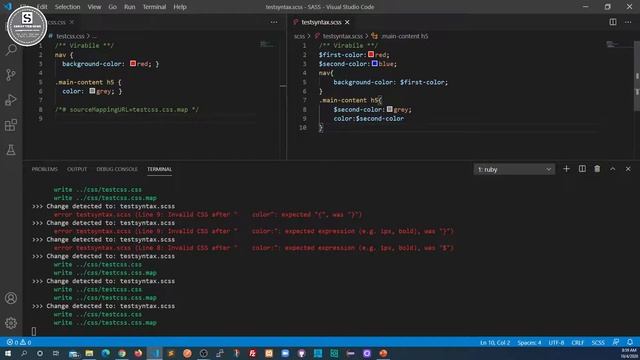The image size is (640, 360).
Task: Launch Firefox from the taskbar
Action: pyautogui.click(x=138, y=353)
